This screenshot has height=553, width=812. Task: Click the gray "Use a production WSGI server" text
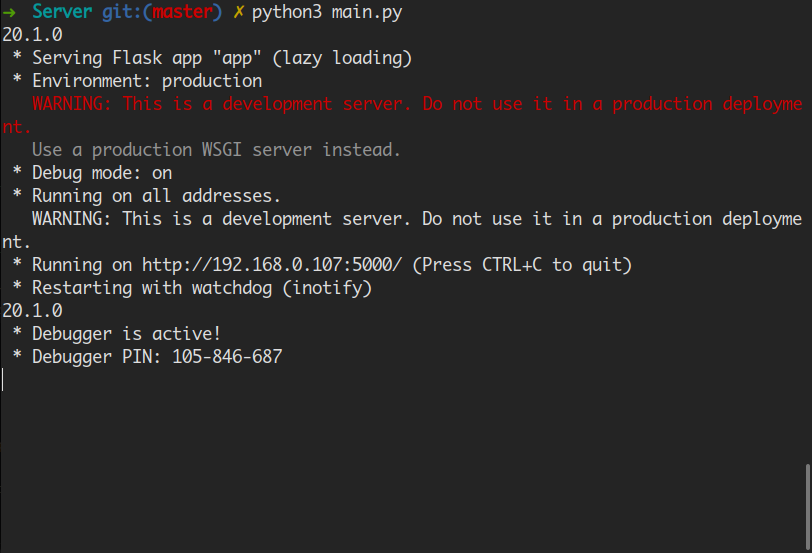(x=216, y=150)
